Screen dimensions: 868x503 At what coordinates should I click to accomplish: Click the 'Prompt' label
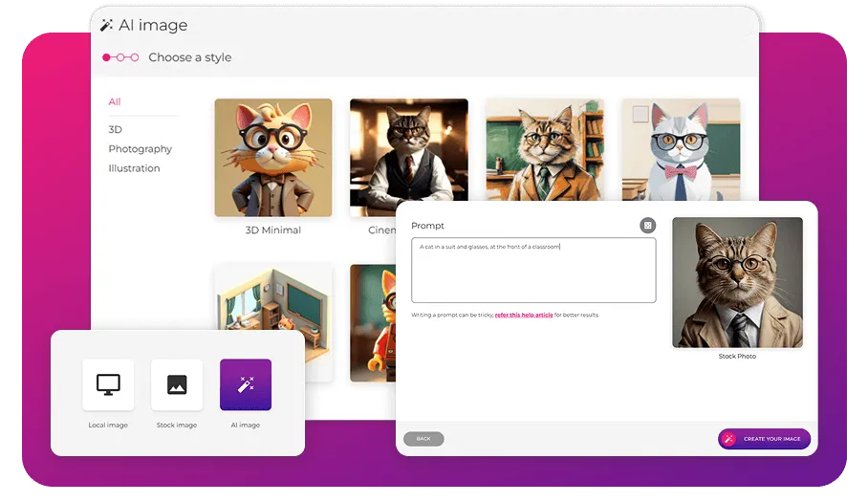tap(427, 226)
